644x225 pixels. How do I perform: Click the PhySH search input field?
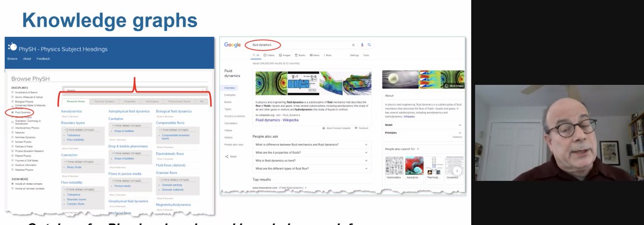[x=135, y=91]
